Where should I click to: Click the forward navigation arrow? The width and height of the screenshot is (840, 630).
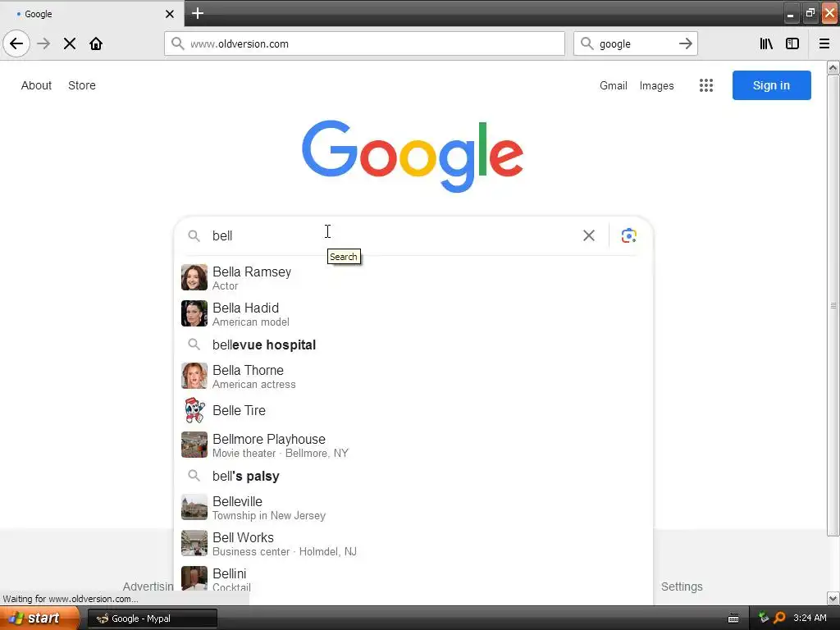(x=43, y=43)
